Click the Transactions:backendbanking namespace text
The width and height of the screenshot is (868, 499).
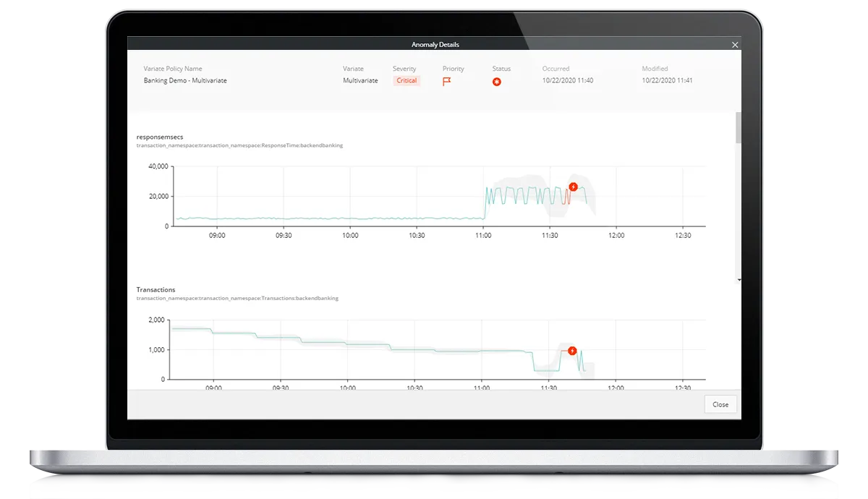(237, 298)
